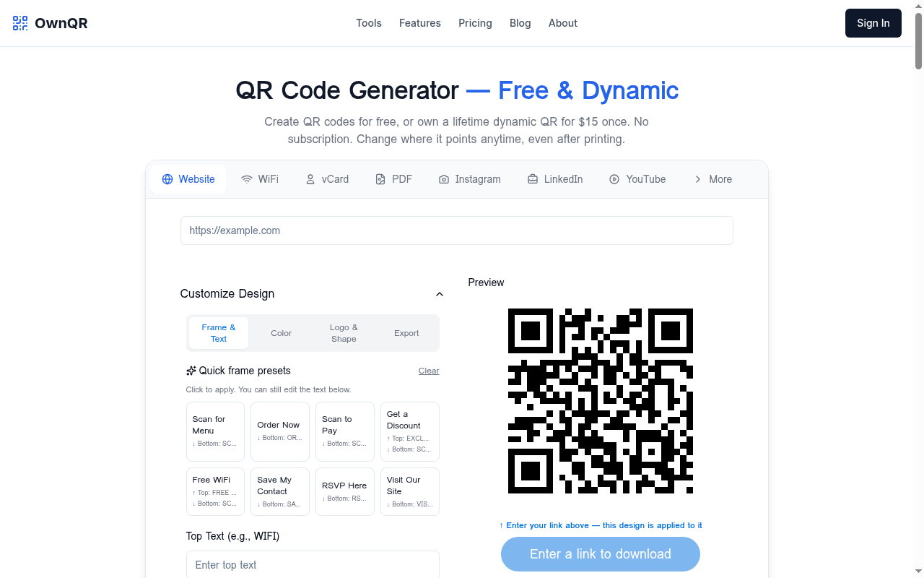This screenshot has width=924, height=578.
Task: Click the sparkle icon beside Quick frame presets
Action: (191, 371)
